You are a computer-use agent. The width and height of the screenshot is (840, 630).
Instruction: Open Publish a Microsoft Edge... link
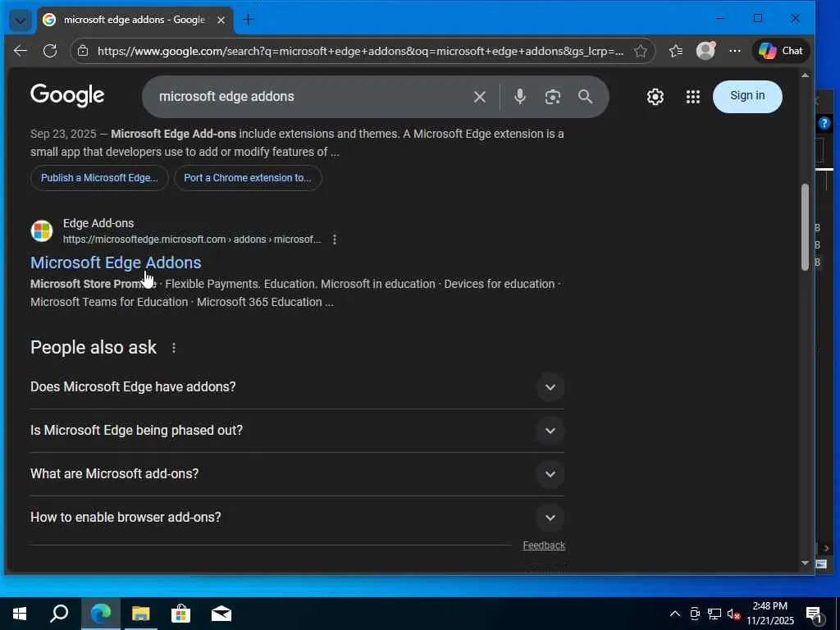[x=99, y=178]
